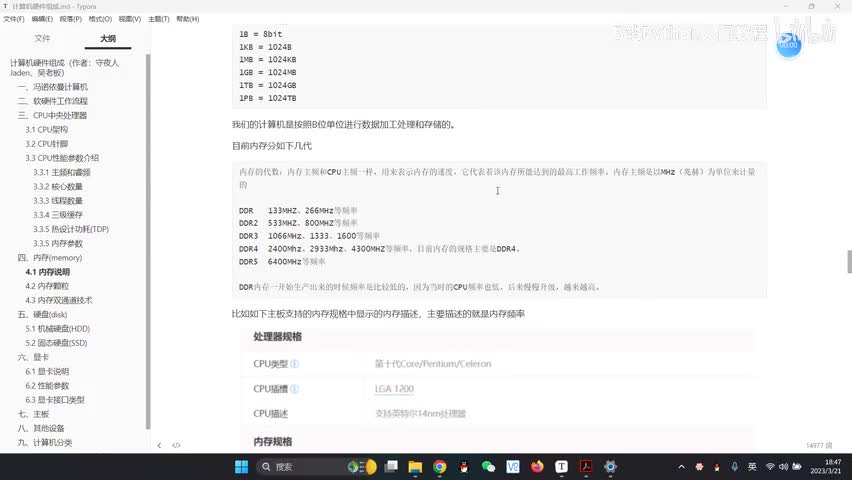Go to 四、内存(memory) in outline
Screen dimensions: 852x480
coord(50,258)
